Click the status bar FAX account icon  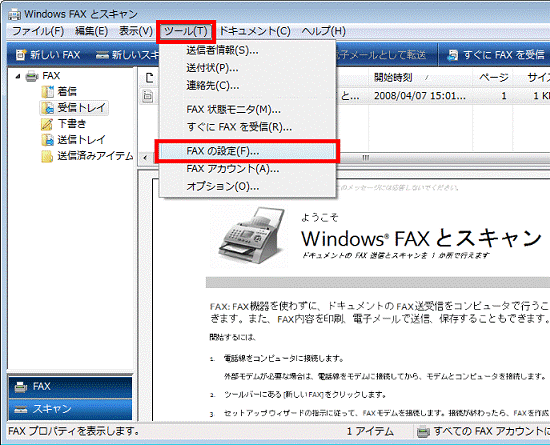coord(423,432)
